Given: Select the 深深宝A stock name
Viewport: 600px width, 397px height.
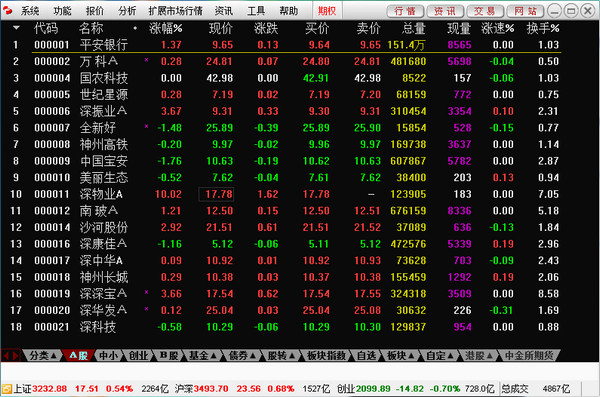Looking at the screenshot, I should [103, 294].
